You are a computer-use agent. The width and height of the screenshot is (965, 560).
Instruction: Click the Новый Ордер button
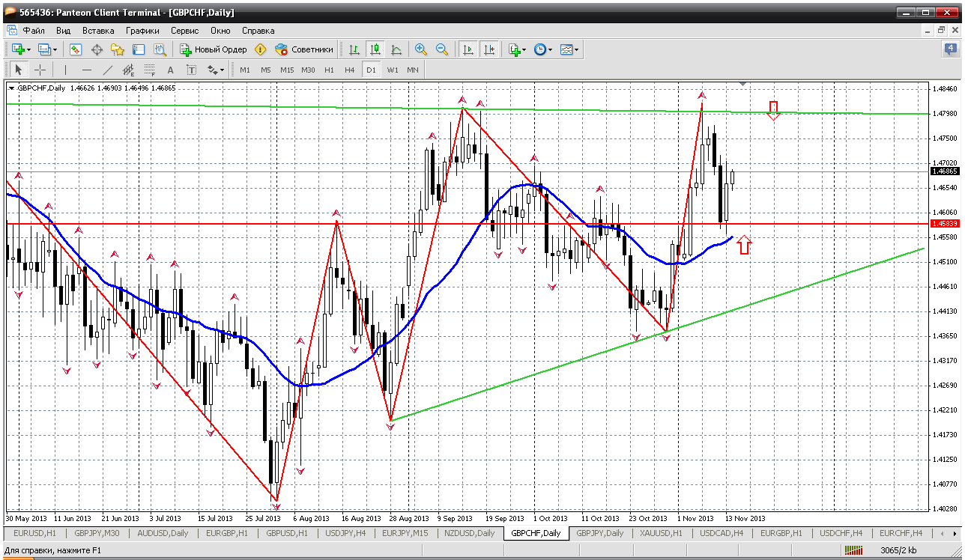click(214, 49)
